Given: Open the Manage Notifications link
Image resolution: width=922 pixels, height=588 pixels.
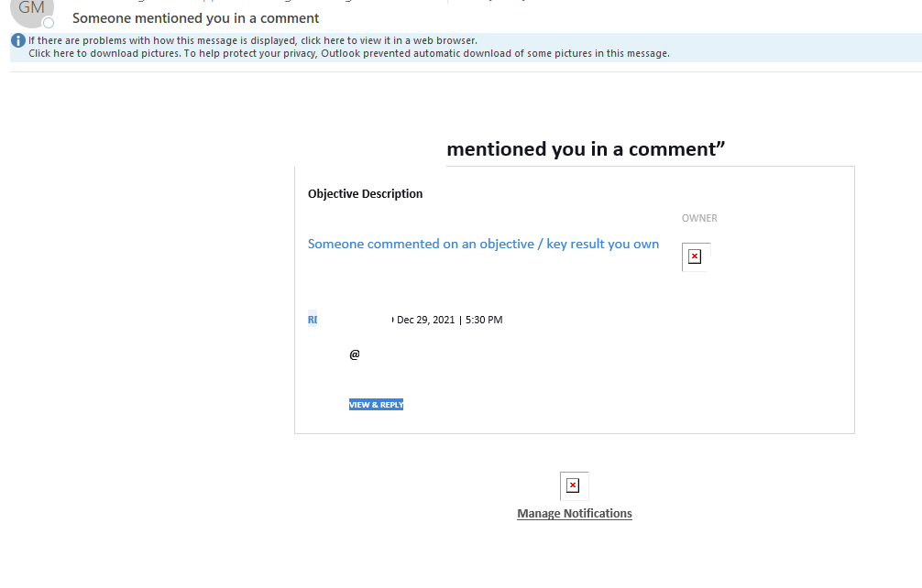Looking at the screenshot, I should click(x=575, y=514).
